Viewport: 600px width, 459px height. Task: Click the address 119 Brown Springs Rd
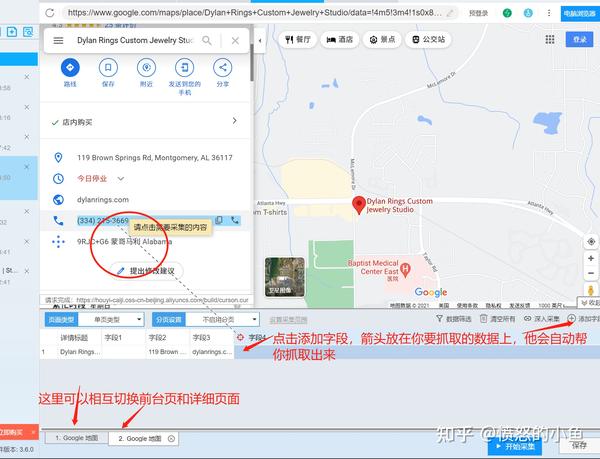pos(155,158)
